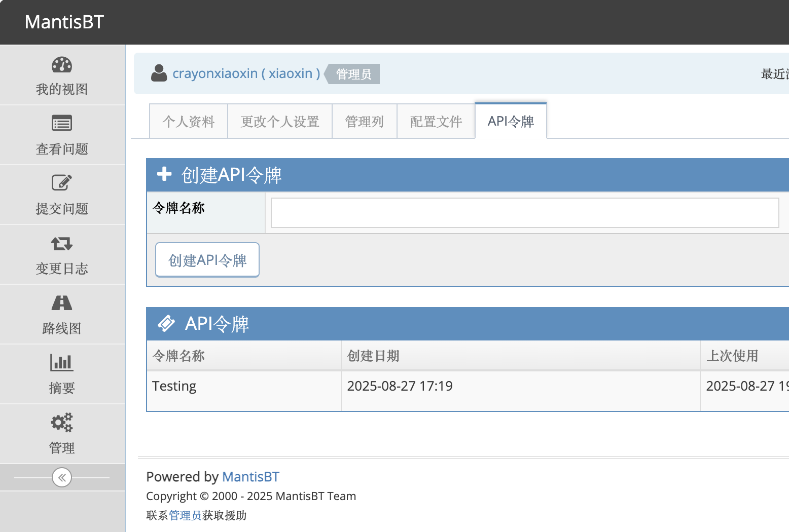This screenshot has width=789, height=532.
Task: Click the View Issues list icon
Action: click(62, 123)
